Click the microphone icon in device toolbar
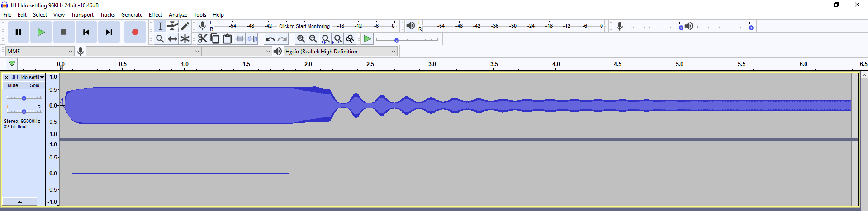This screenshot has height=211, width=868. click(81, 52)
